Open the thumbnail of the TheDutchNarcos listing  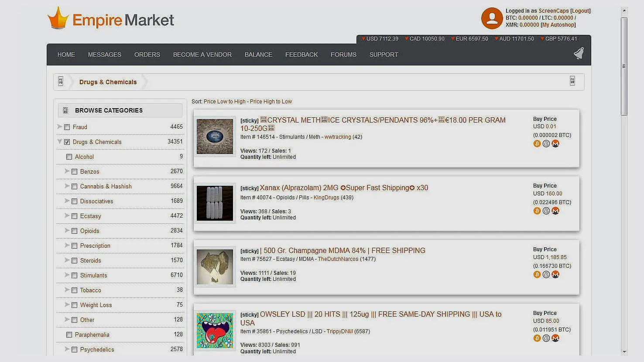(215, 267)
